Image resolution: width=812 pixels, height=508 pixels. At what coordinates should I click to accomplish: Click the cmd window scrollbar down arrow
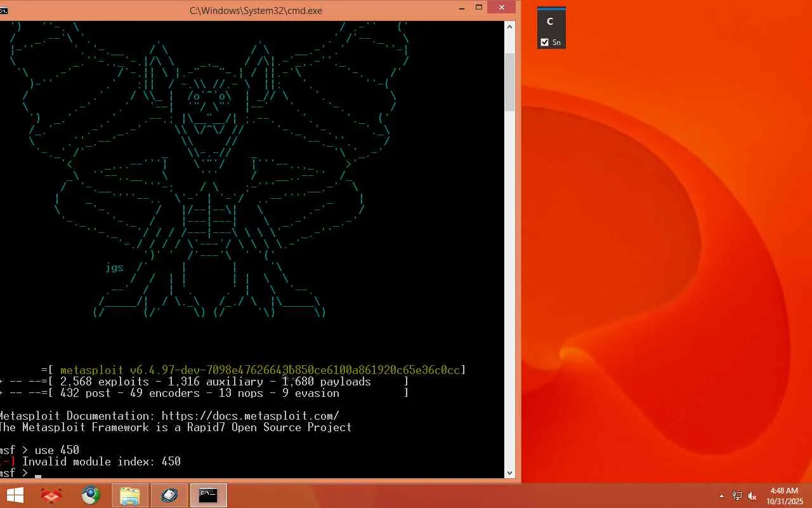(509, 472)
